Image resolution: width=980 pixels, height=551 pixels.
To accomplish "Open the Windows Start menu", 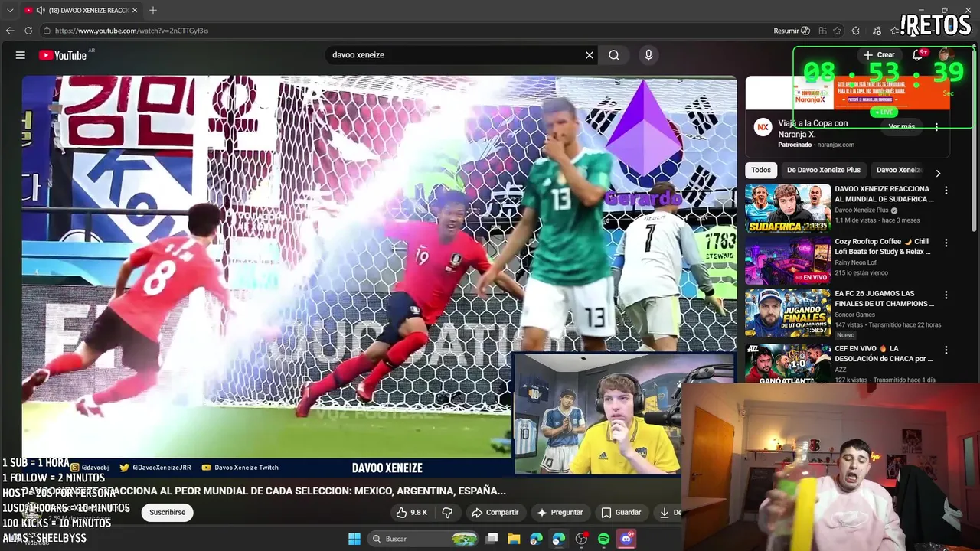I will pyautogui.click(x=354, y=539).
